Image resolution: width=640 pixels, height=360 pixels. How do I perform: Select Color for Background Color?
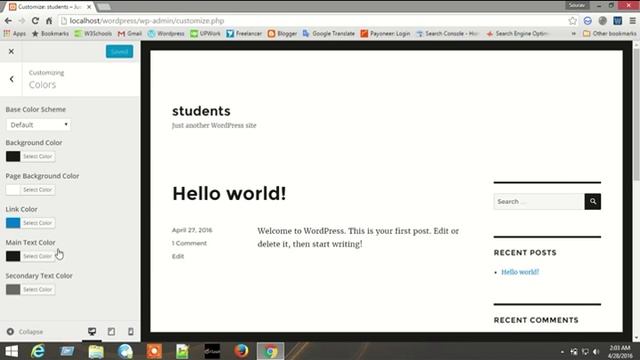coord(38,156)
